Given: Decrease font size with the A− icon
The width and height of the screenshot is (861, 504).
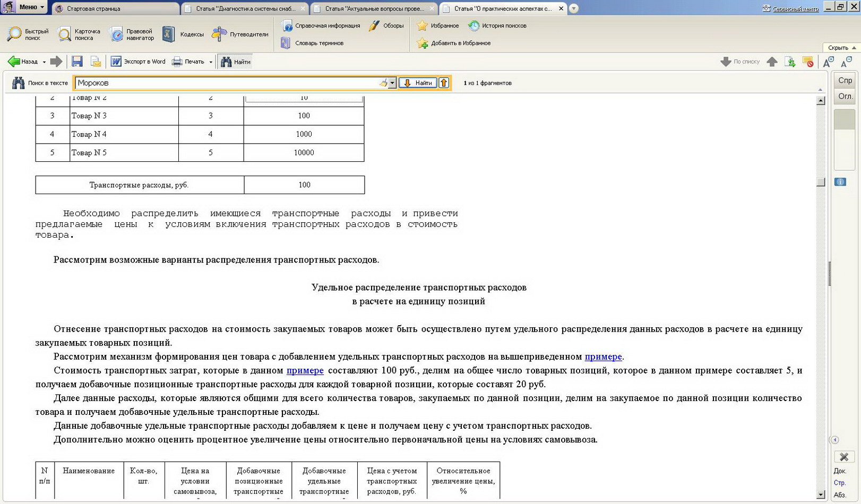Looking at the screenshot, I should click(846, 62).
